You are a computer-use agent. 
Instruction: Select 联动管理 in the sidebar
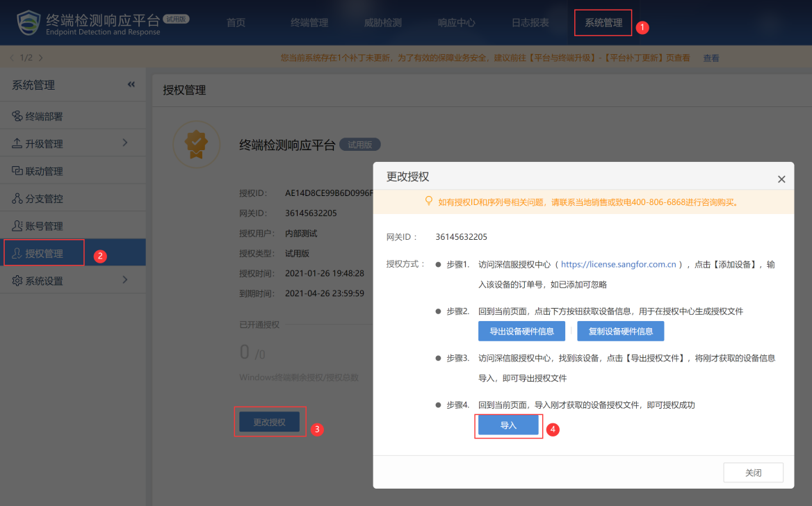pos(72,171)
